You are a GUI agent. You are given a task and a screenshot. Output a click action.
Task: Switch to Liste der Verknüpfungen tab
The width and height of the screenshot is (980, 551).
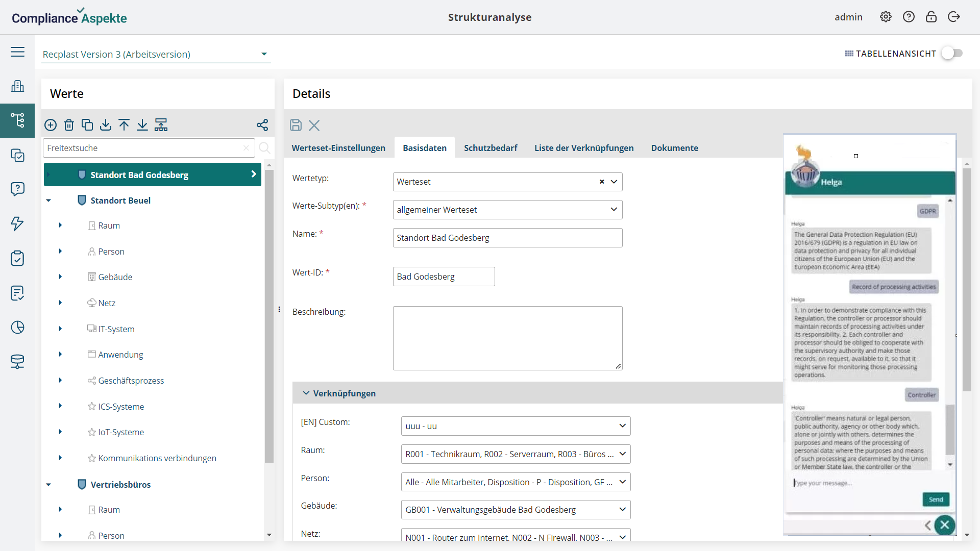coord(584,148)
